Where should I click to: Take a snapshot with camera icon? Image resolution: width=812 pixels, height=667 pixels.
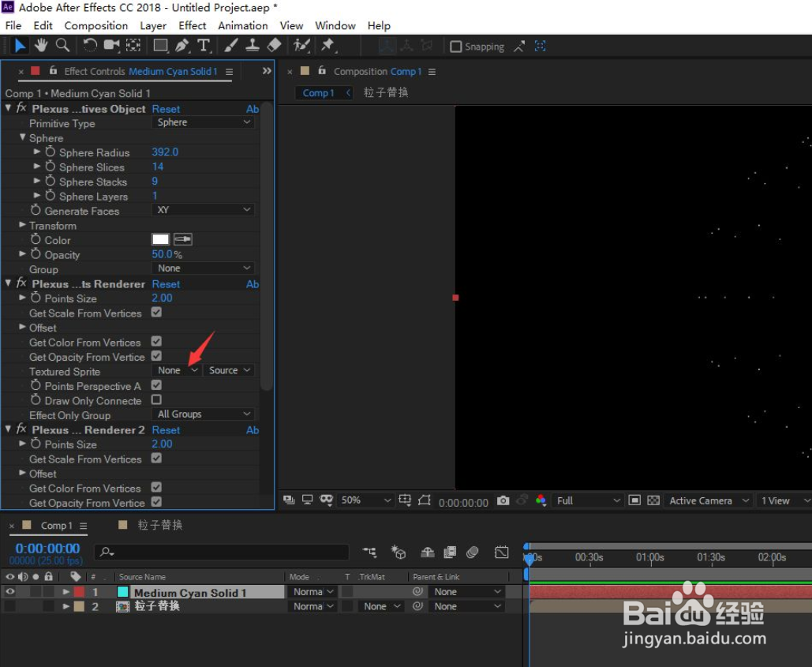click(x=503, y=500)
